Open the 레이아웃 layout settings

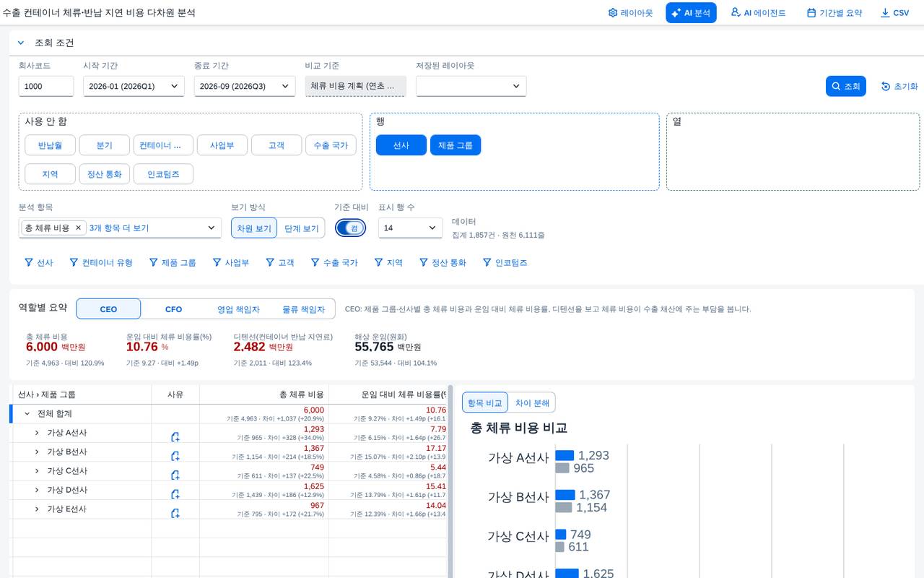(630, 13)
